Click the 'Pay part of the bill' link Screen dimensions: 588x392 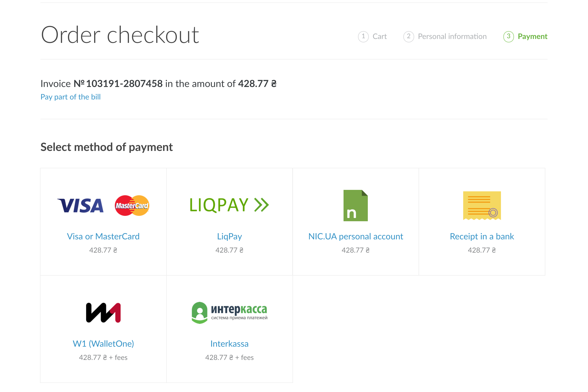coord(71,97)
